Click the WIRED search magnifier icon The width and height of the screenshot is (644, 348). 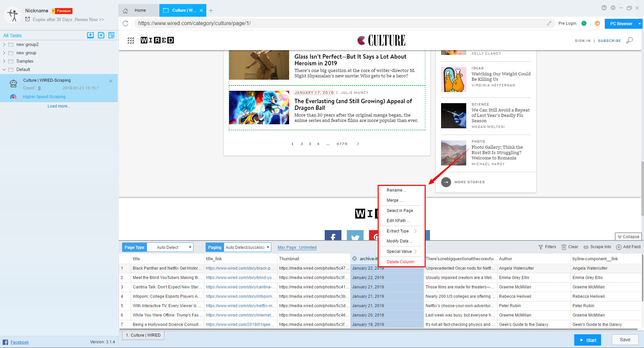[x=630, y=41]
